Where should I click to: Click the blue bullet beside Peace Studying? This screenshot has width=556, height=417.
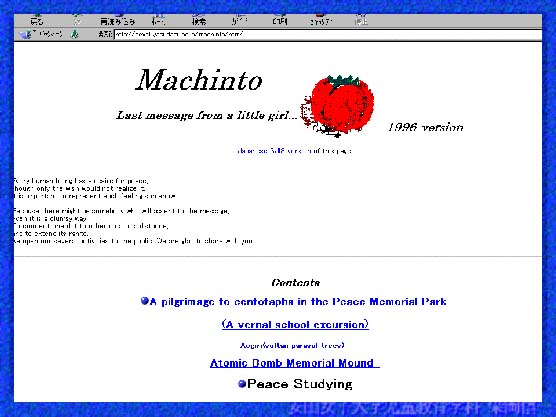pos(242,384)
